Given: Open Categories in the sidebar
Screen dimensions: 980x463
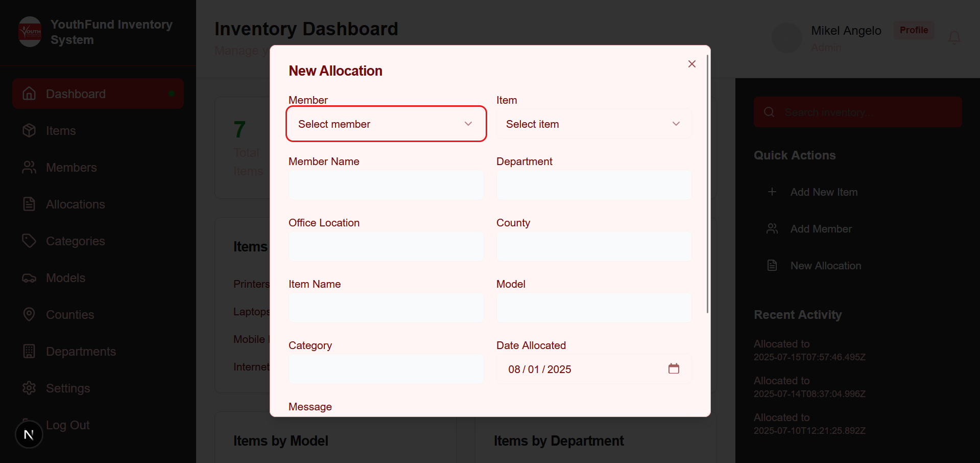Looking at the screenshot, I should 98,241.
